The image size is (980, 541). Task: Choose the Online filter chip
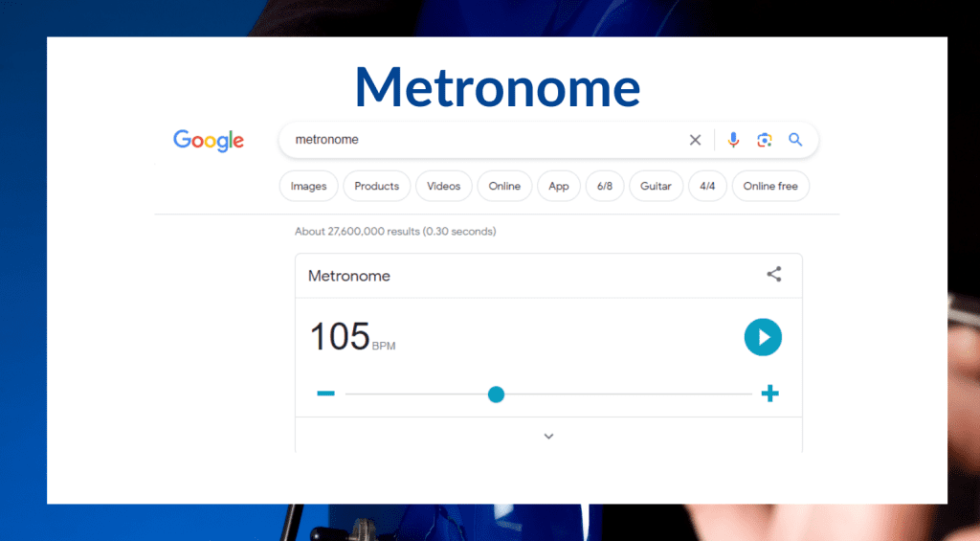(x=504, y=186)
